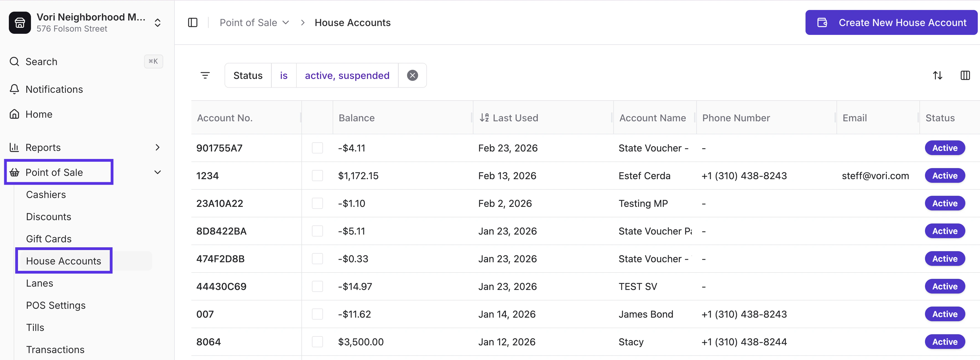Collapse the Point of Sale chevron
980x360 pixels.
point(158,172)
